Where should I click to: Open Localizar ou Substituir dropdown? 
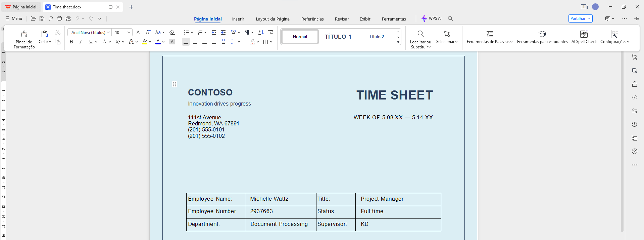[420, 39]
